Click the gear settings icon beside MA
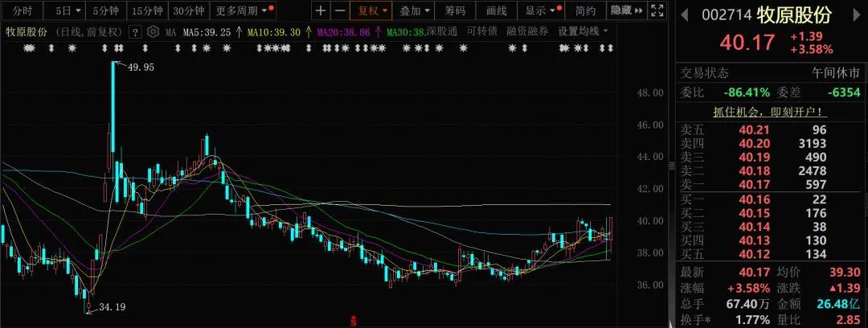The height and width of the screenshot is (328, 868). 152,32
